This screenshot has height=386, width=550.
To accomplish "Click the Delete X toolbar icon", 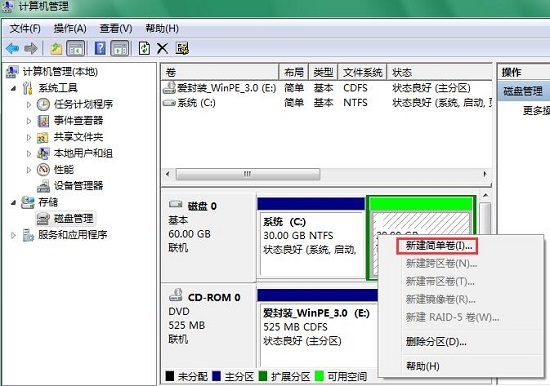I will (162, 48).
